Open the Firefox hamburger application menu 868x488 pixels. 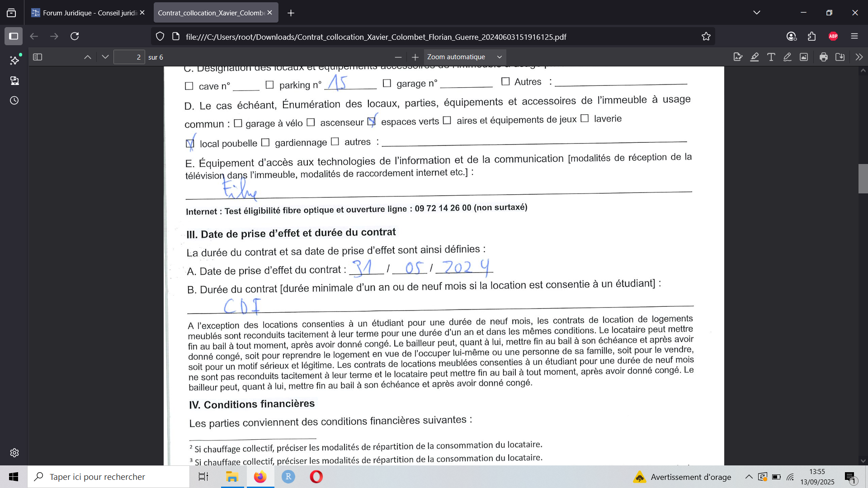(x=854, y=36)
